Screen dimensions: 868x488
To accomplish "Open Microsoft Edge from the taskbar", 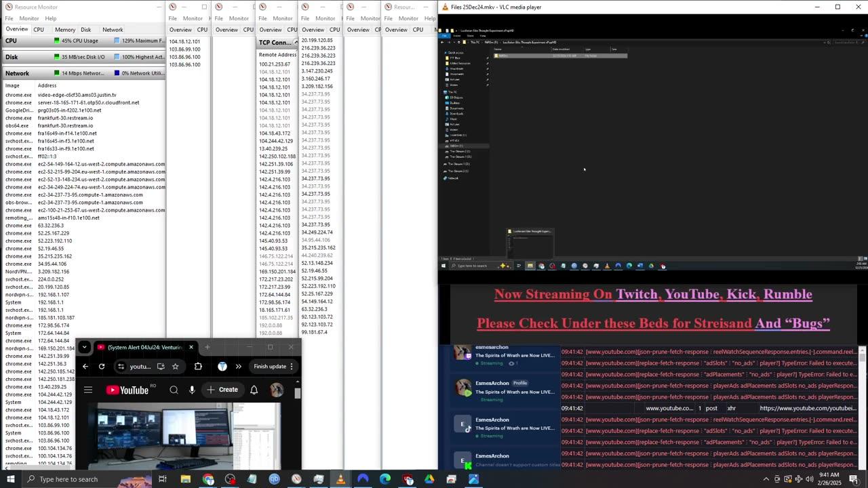I will click(385, 479).
